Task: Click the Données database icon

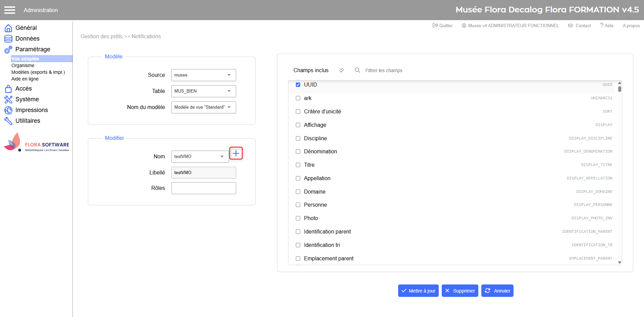Action: [x=8, y=39]
